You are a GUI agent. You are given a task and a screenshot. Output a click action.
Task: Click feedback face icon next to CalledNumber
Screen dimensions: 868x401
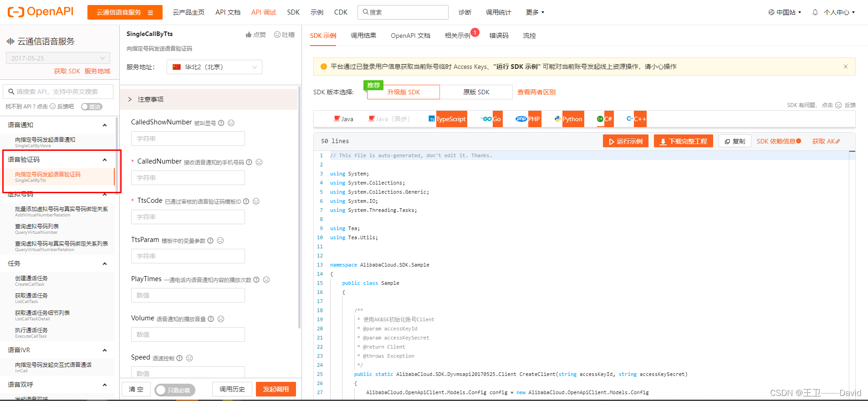pos(259,162)
